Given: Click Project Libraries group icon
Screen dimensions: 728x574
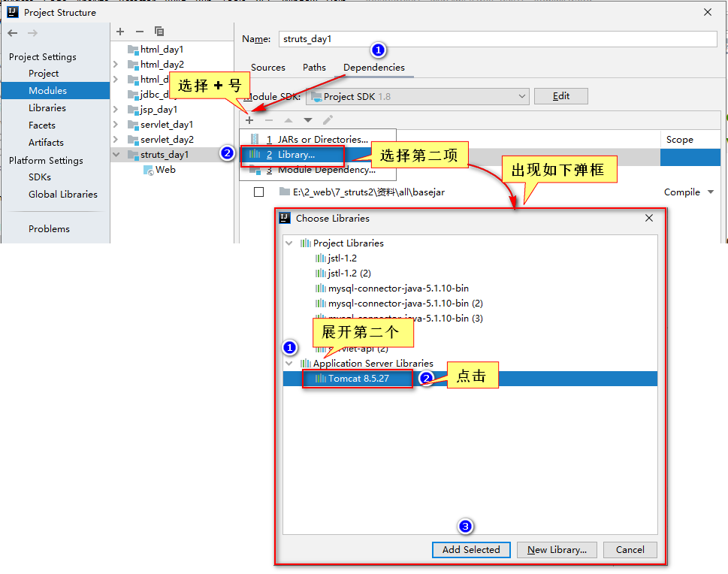Looking at the screenshot, I should 305,243.
